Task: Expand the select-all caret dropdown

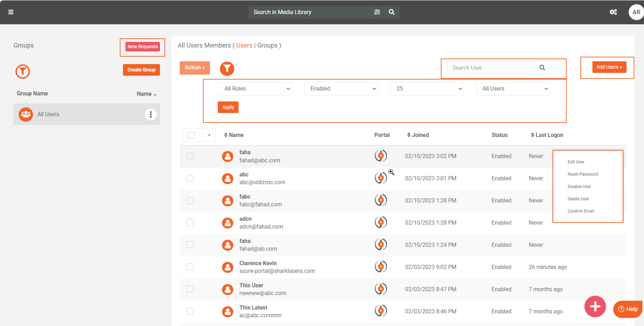Action: (x=209, y=135)
